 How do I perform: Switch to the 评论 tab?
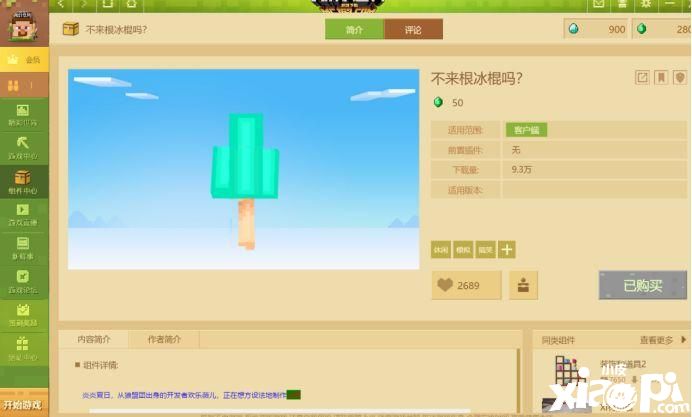414,29
